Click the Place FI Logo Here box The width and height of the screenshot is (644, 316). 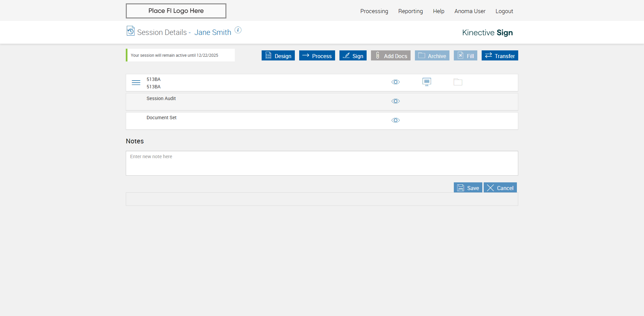pos(176,11)
